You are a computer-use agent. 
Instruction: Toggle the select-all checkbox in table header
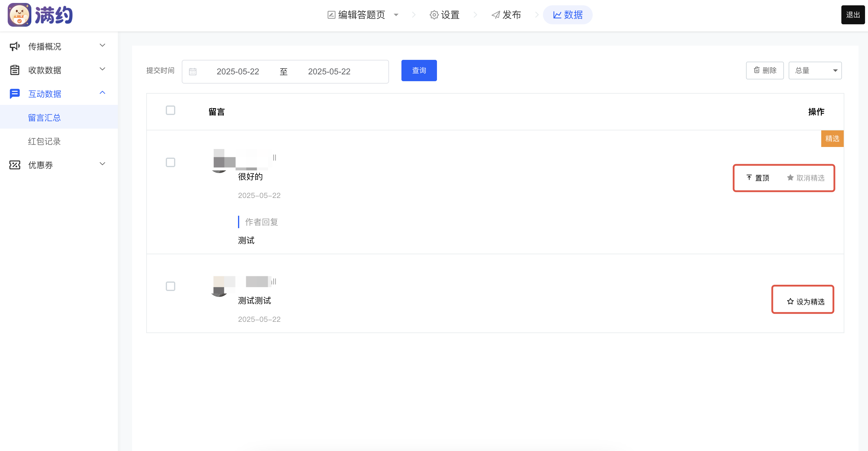point(171,110)
